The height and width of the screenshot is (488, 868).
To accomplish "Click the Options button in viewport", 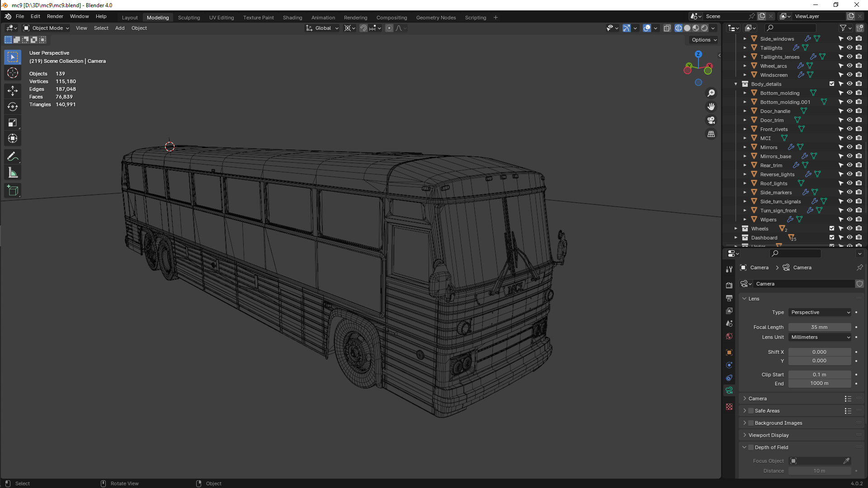I will [704, 40].
